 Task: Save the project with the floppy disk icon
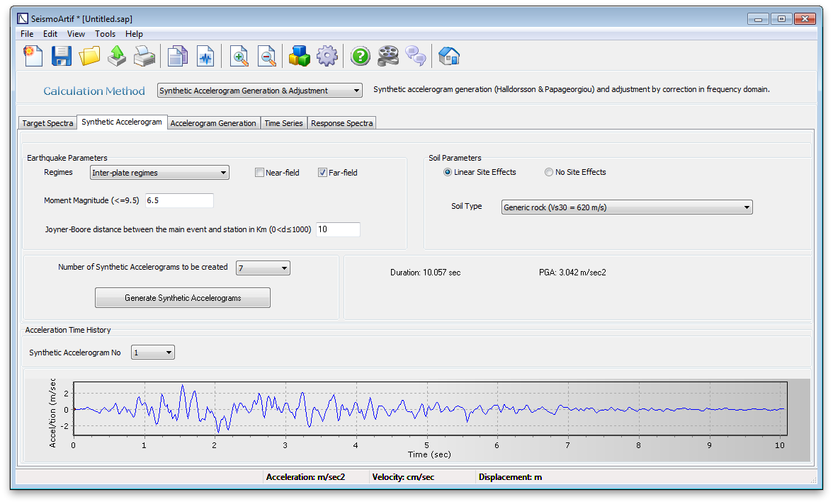62,56
